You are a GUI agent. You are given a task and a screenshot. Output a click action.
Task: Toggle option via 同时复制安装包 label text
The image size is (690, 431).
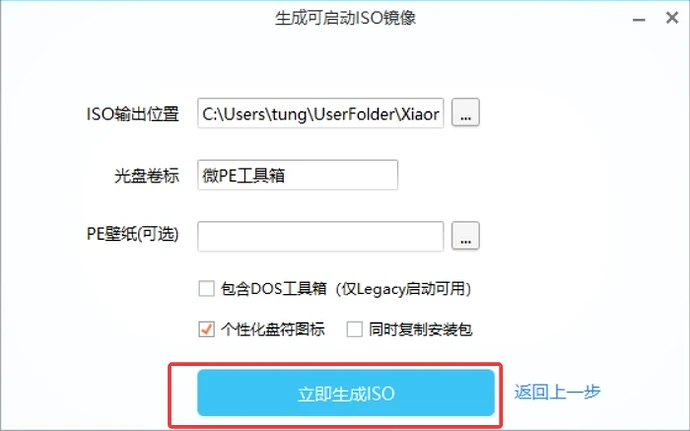coord(421,329)
